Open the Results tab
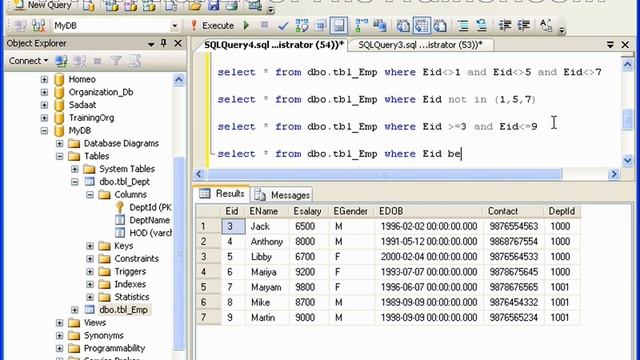640x360 pixels. click(x=222, y=193)
